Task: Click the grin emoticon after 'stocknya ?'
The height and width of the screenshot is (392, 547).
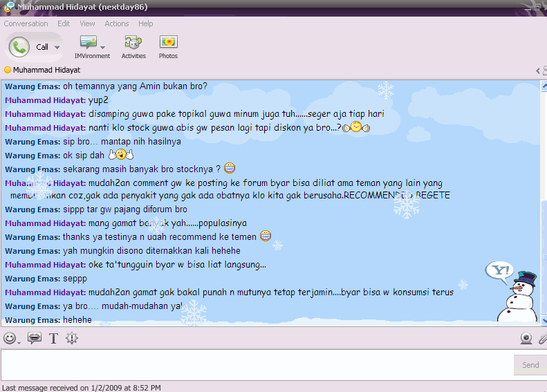Action: tap(230, 168)
